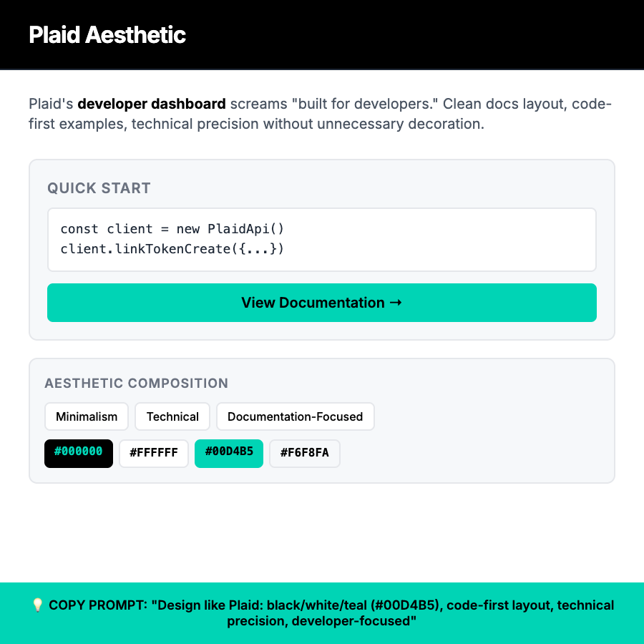Click the View Documentation button

[321, 303]
